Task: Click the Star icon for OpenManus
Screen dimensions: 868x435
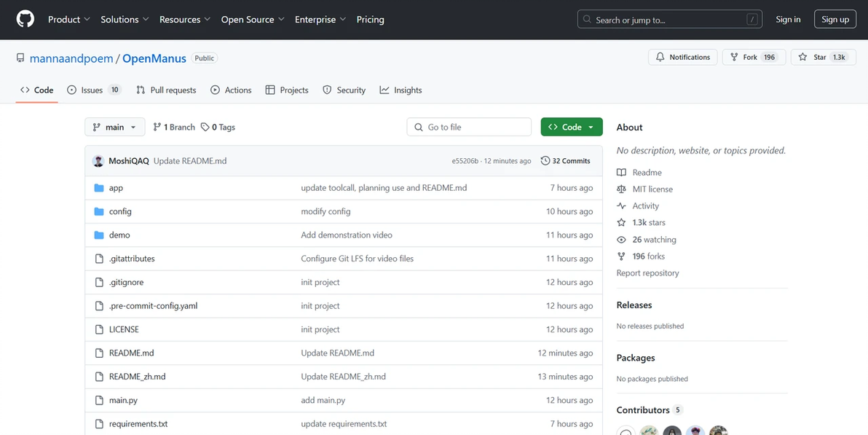Action: coord(802,57)
